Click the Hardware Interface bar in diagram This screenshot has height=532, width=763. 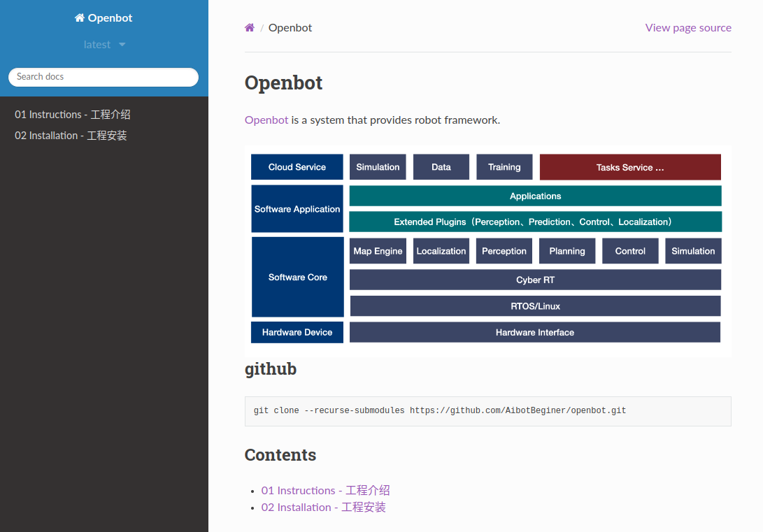(x=535, y=332)
